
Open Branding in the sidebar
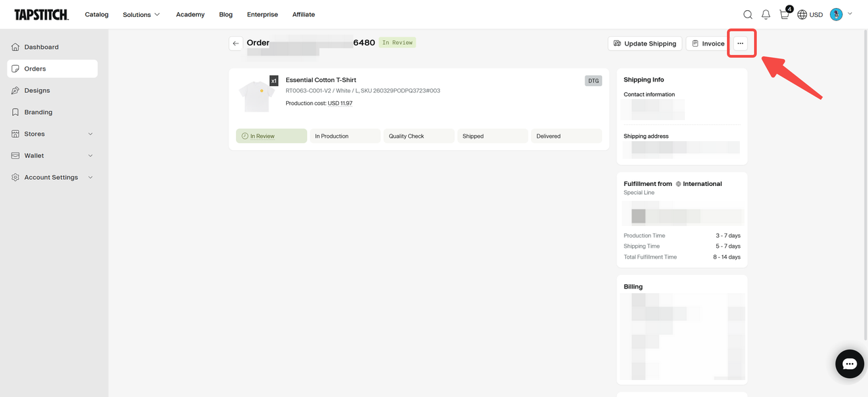coord(38,112)
